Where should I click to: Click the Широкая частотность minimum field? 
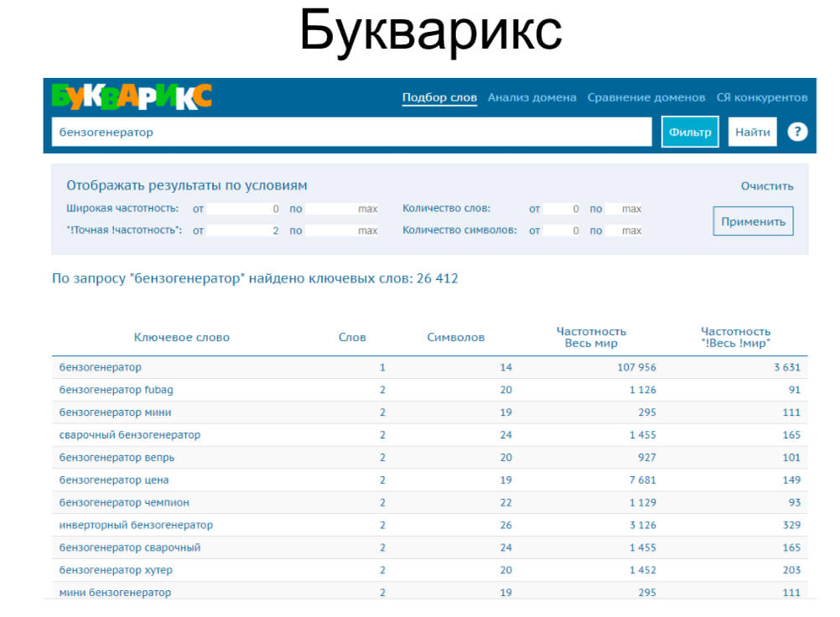point(245,209)
